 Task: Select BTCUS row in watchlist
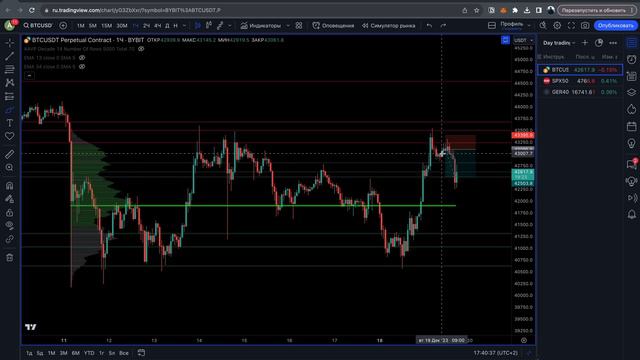coord(580,70)
